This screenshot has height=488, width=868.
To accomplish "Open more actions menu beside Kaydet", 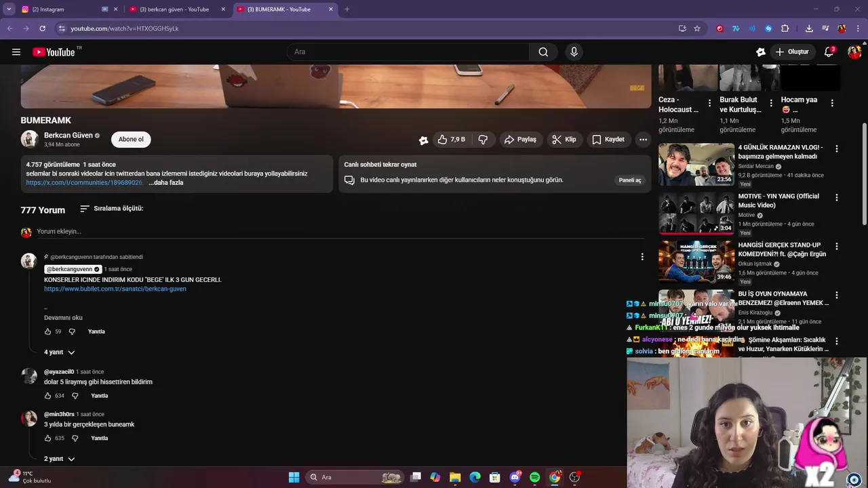I will coord(643,140).
